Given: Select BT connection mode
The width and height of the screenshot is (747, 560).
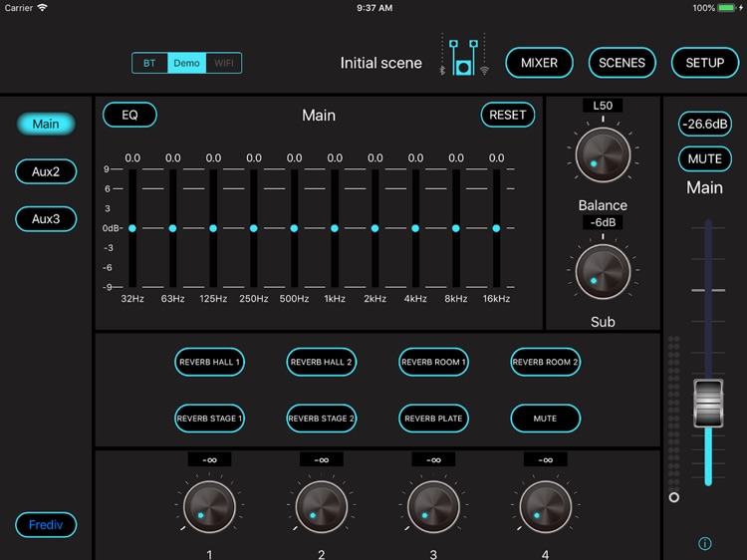Looking at the screenshot, I should [149, 63].
